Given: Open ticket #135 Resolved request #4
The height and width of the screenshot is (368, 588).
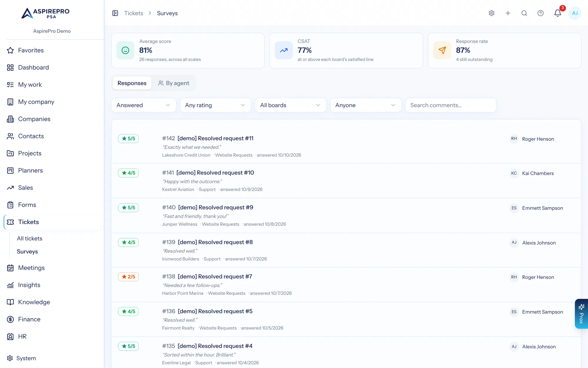Looking at the screenshot, I should click(207, 346).
